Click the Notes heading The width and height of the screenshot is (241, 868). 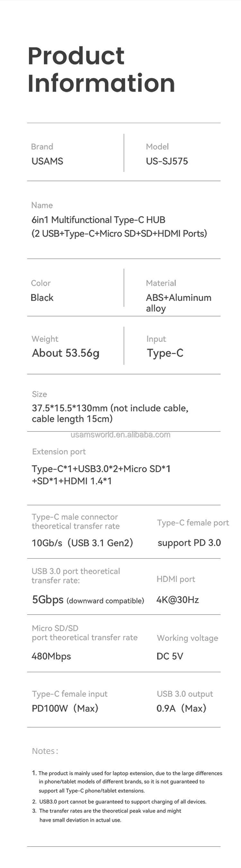[x=45, y=751]
